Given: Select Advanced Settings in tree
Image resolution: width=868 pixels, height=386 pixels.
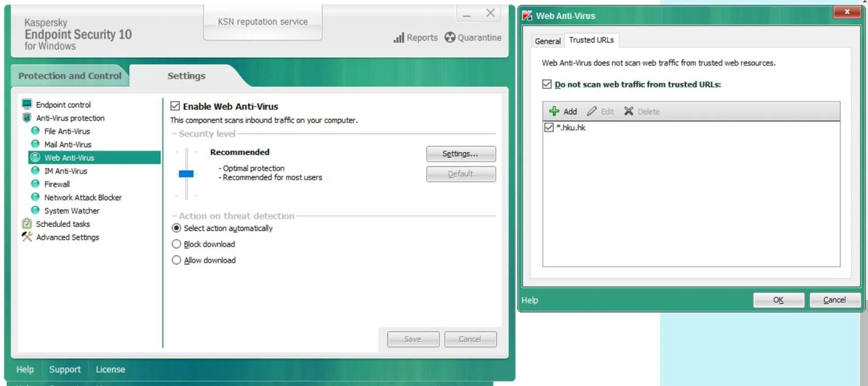Looking at the screenshot, I should coord(67,237).
